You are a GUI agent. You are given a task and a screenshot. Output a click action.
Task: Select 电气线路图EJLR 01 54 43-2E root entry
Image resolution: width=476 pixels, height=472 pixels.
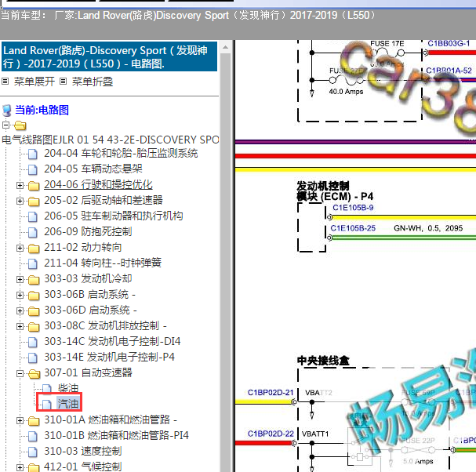coord(111,140)
